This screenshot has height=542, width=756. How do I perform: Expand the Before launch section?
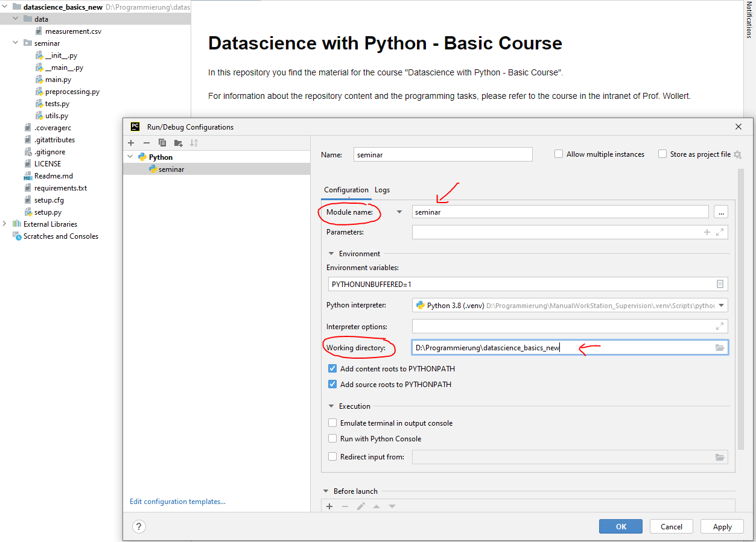click(326, 491)
